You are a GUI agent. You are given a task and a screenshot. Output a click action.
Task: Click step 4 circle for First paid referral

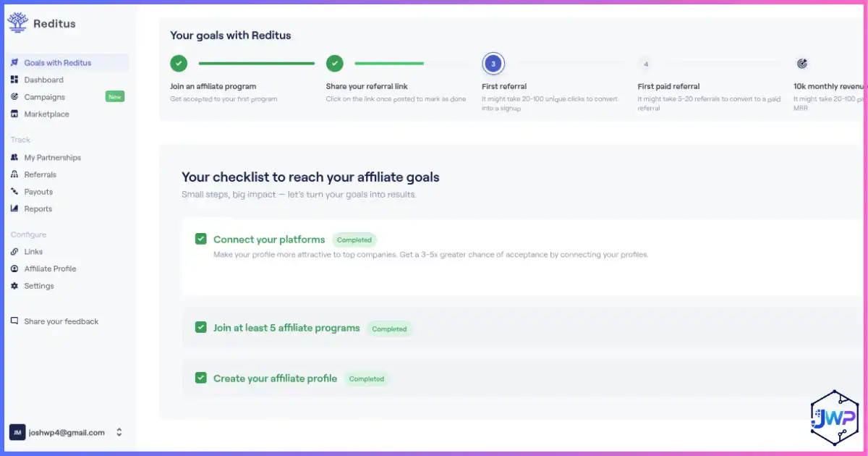pos(646,64)
